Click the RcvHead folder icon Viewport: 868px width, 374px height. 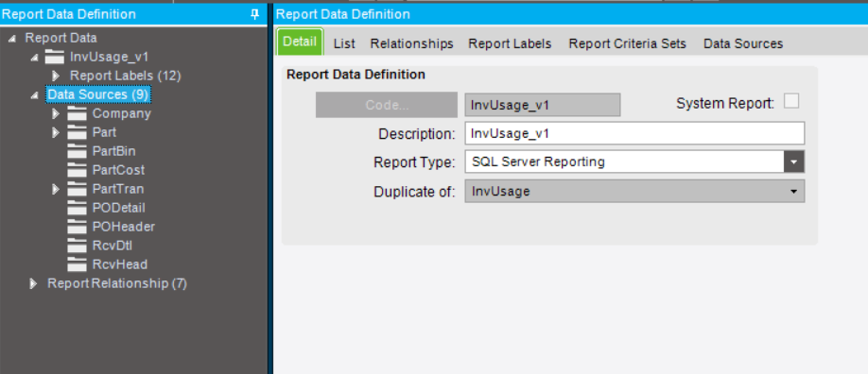tap(77, 264)
